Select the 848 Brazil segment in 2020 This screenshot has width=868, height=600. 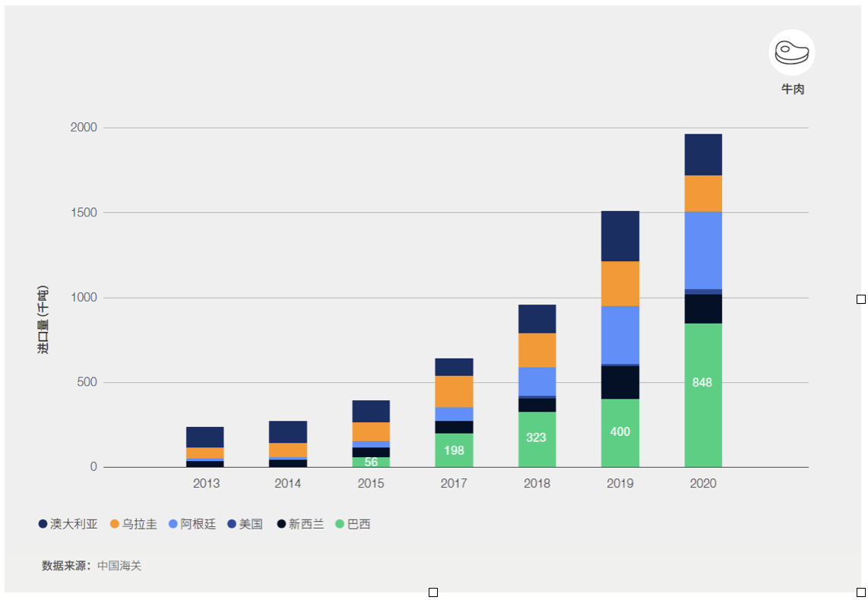point(703,396)
